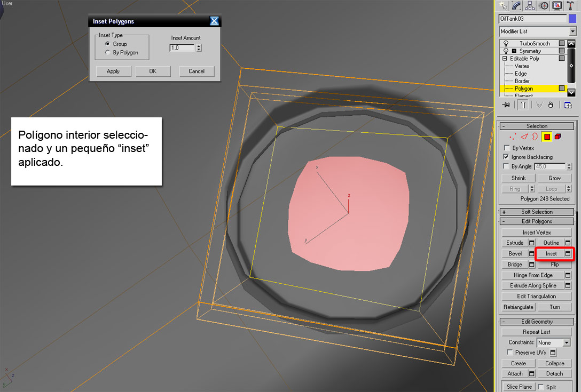Image resolution: width=581 pixels, height=392 pixels.
Task: Click the Insert Vertex button
Action: 536,233
